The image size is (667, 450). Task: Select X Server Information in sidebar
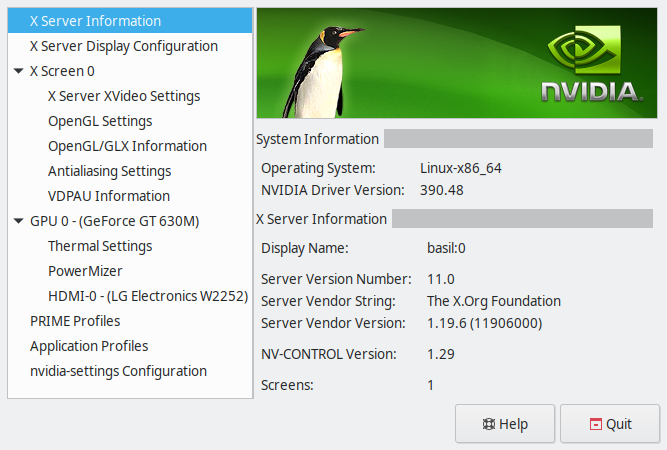point(95,21)
